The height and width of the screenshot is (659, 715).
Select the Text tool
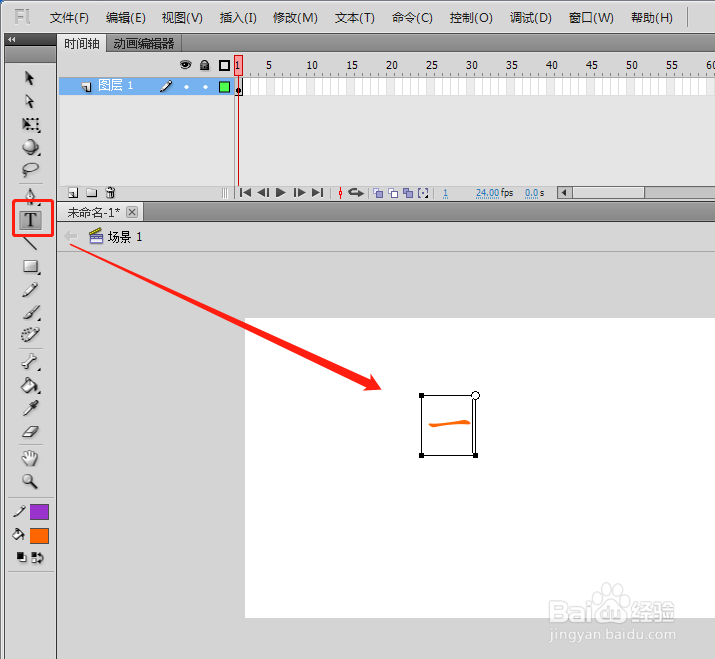click(x=30, y=220)
